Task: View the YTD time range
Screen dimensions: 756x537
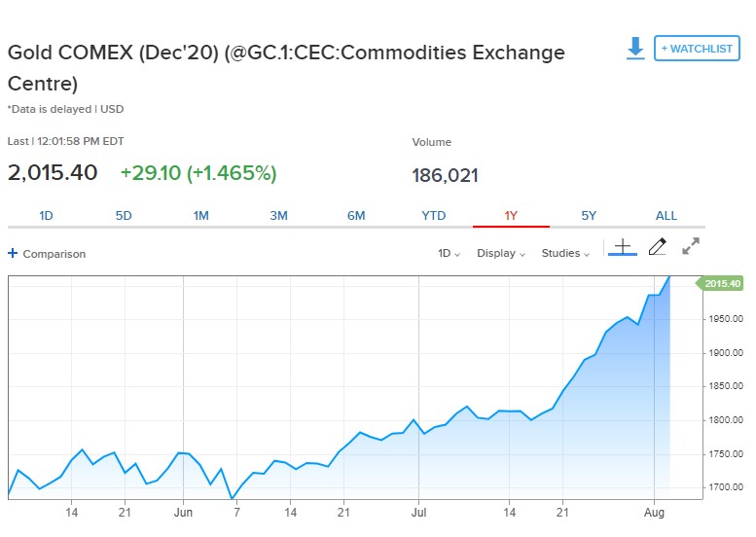Action: tap(434, 216)
